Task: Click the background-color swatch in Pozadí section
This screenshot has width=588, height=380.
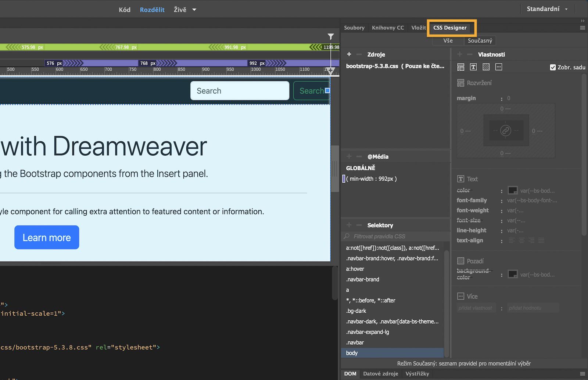Action: coord(512,274)
